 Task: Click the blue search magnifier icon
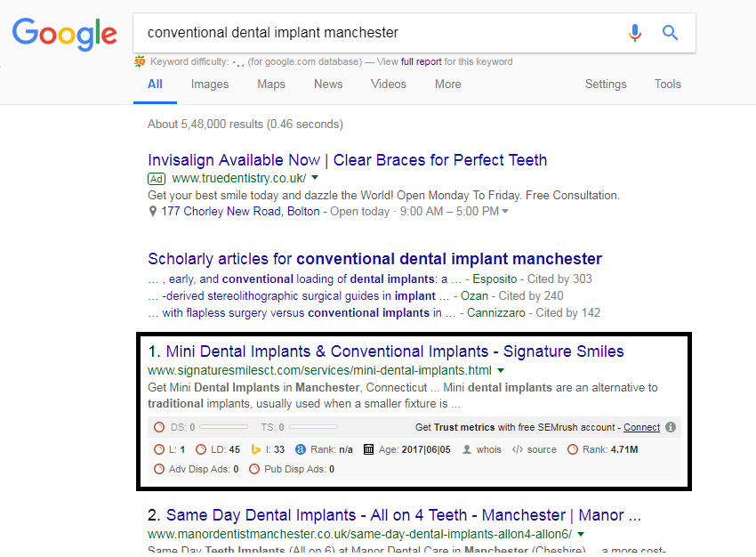coord(670,33)
